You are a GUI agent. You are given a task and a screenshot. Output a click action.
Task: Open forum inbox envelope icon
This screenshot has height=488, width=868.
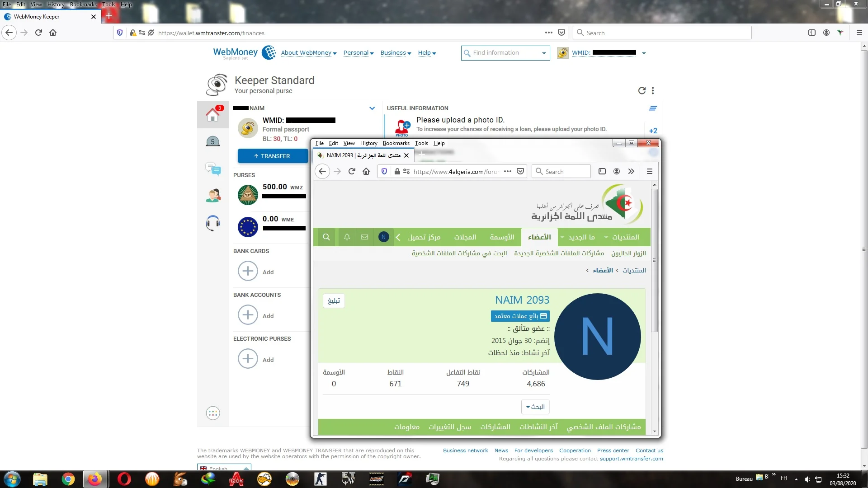pyautogui.click(x=364, y=237)
